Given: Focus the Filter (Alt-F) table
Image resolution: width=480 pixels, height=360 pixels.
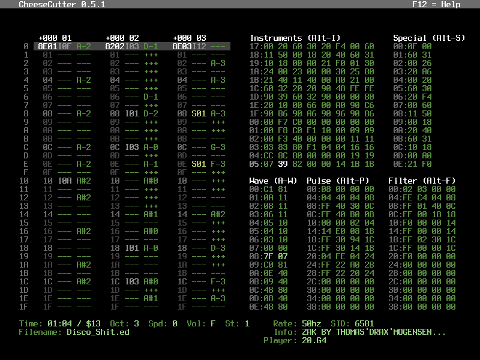Looking at the screenshot, I should pyautogui.click(x=422, y=181).
